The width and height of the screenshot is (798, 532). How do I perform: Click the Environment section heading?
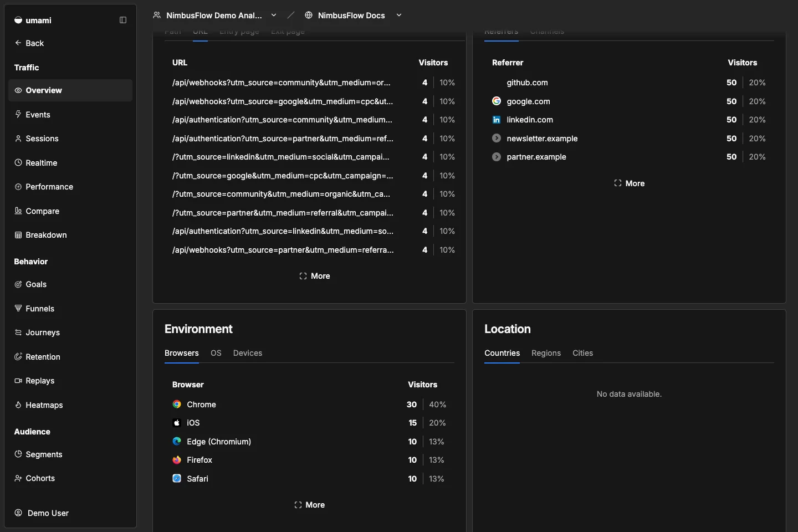point(198,329)
